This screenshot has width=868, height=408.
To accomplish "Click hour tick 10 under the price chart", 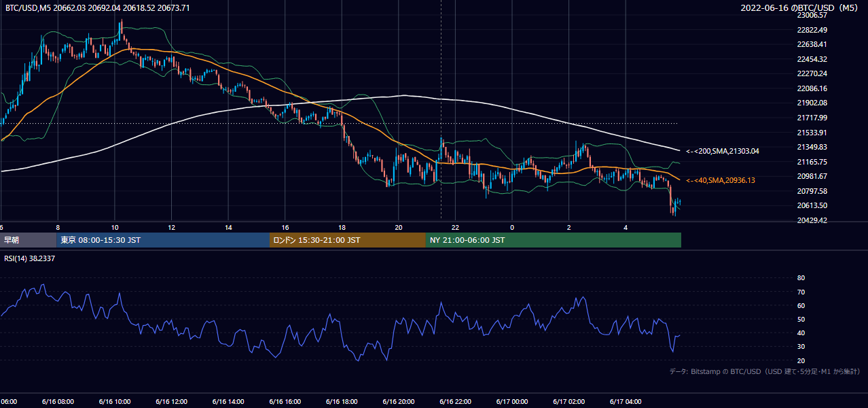I will click(x=114, y=228).
